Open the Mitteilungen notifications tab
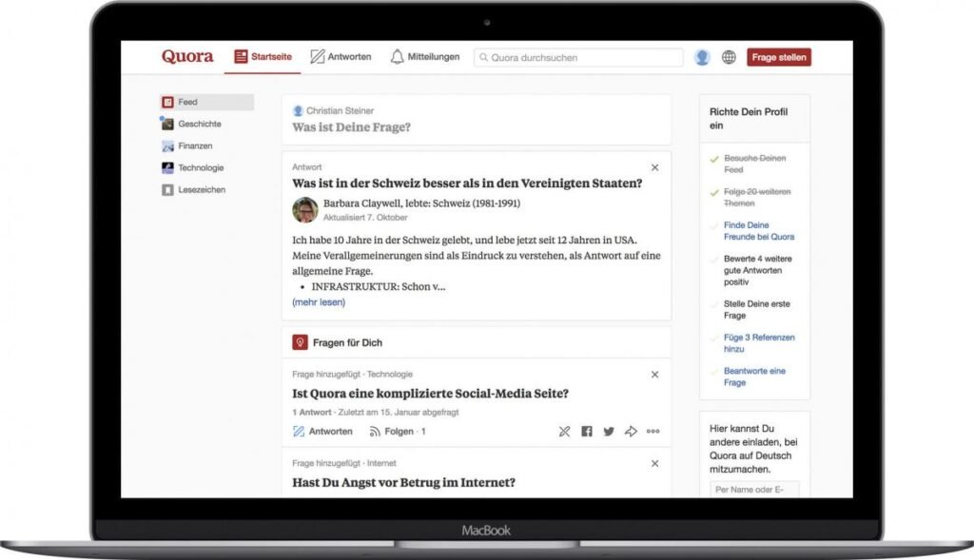974x560 pixels. (424, 57)
